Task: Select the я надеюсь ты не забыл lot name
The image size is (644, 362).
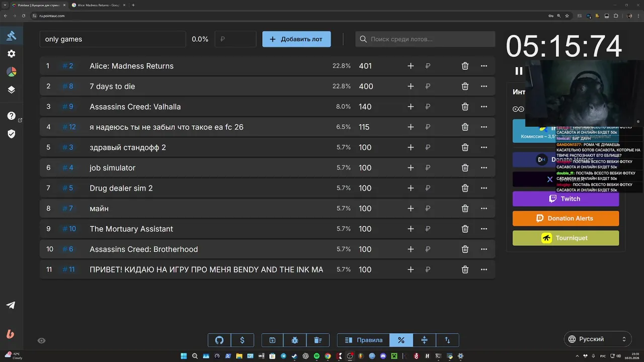Action: pyautogui.click(x=167, y=127)
